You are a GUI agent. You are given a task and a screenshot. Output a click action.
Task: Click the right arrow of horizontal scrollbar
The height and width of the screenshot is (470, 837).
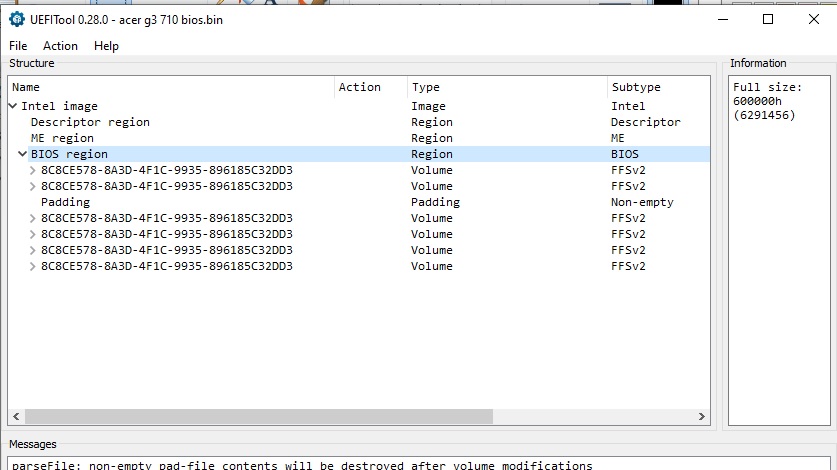tap(701, 416)
